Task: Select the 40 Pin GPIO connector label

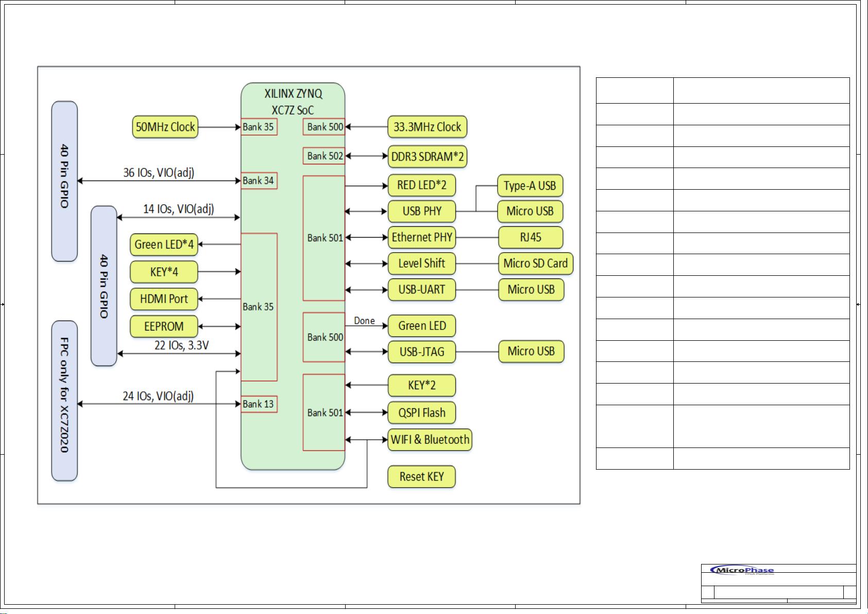Action: [63, 181]
